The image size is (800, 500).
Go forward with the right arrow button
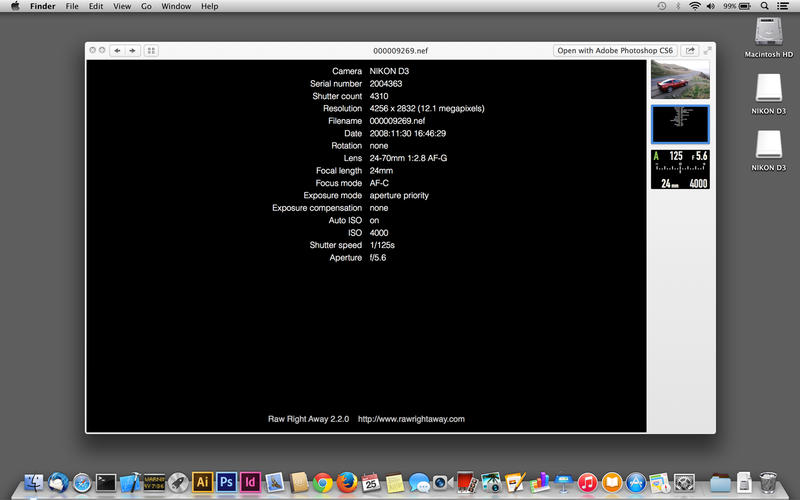133,51
